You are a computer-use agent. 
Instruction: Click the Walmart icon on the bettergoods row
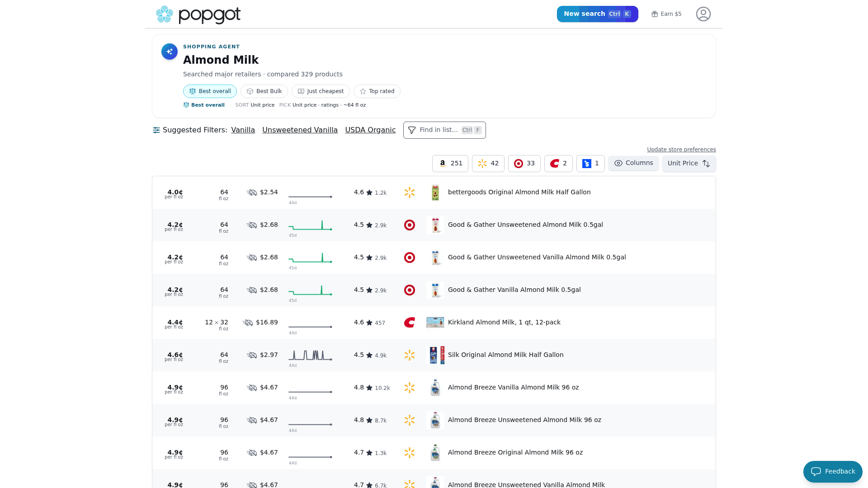point(410,192)
